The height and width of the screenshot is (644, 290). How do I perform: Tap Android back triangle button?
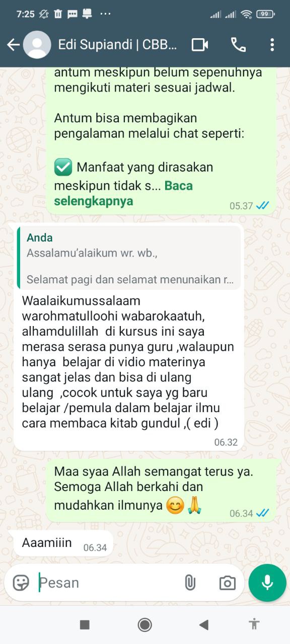coord(203,624)
